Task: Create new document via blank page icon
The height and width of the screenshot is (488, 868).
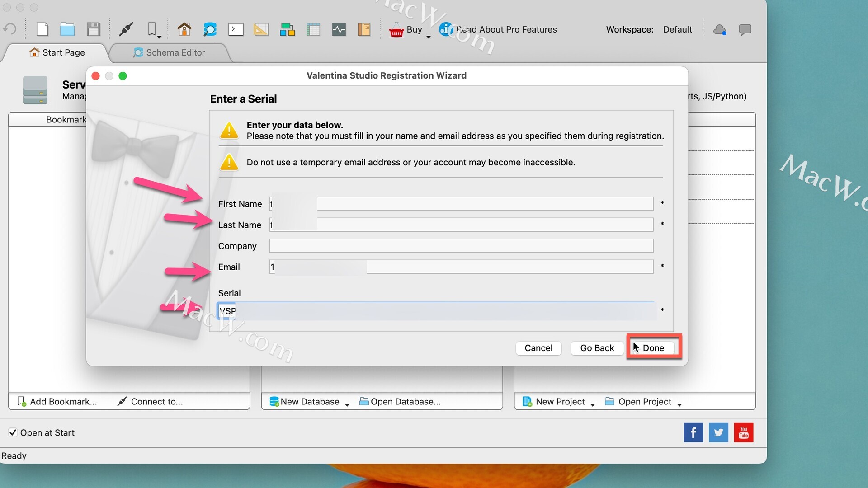Action: pos(42,29)
